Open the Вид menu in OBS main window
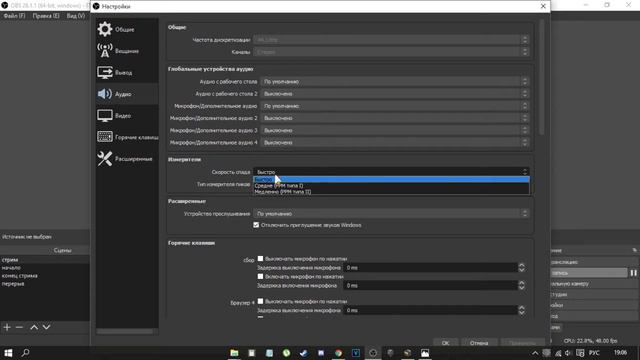Viewport: 640px width, 360px height. pyautogui.click(x=76, y=16)
